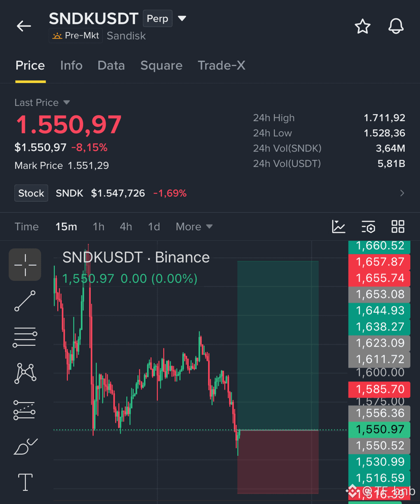Screen dimensions: 420x504
Task: Switch to the Info tab
Action: (x=72, y=65)
